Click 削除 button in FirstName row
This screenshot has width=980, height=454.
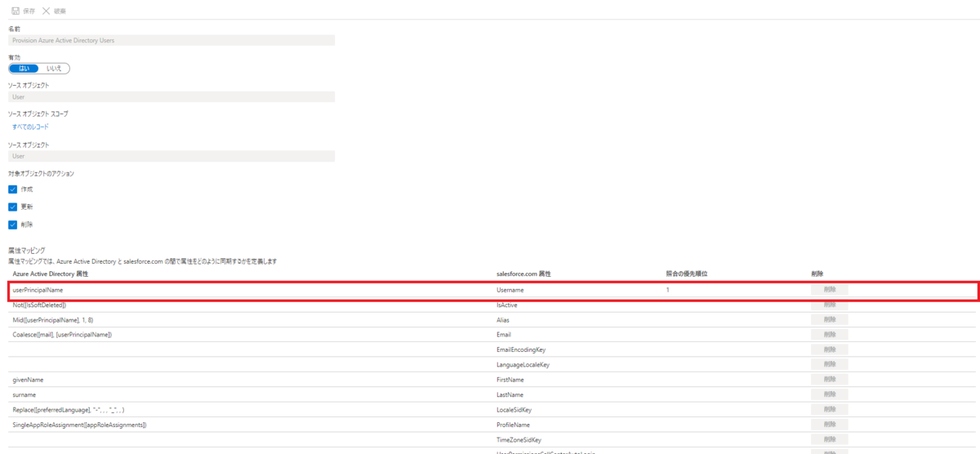[x=830, y=380]
